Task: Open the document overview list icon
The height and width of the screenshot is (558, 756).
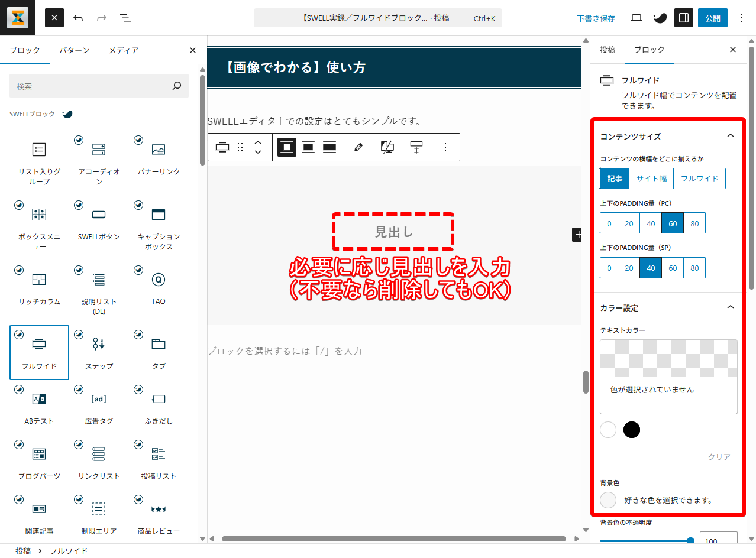Action: pyautogui.click(x=125, y=18)
